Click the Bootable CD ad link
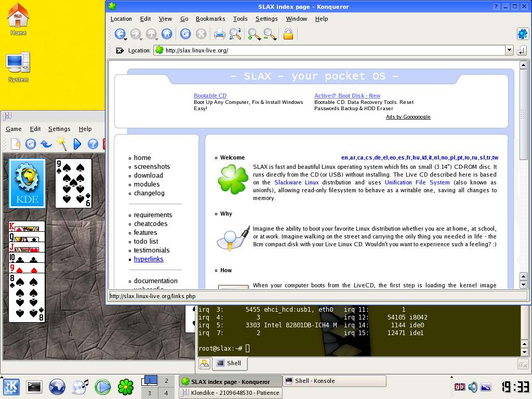 pos(210,96)
